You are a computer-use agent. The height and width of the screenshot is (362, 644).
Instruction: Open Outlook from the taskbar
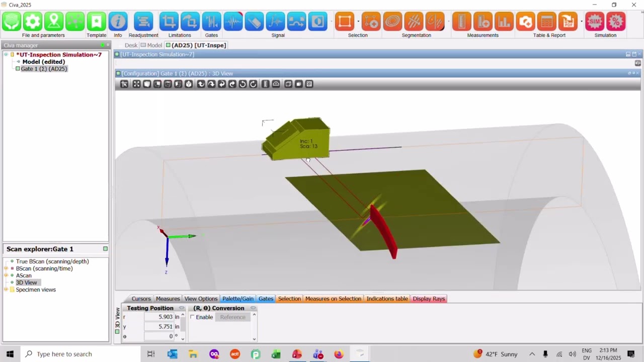[172, 354]
